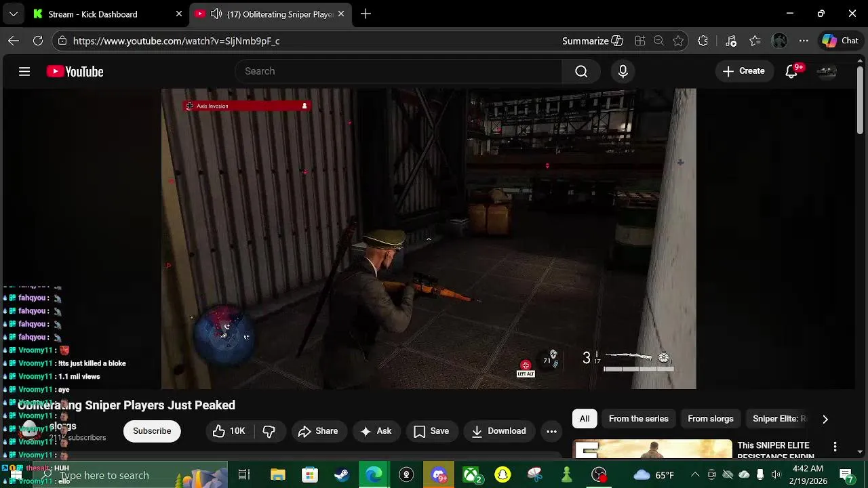Image resolution: width=868 pixels, height=488 pixels.
Task: Open YouTube notifications bell
Action: (791, 71)
